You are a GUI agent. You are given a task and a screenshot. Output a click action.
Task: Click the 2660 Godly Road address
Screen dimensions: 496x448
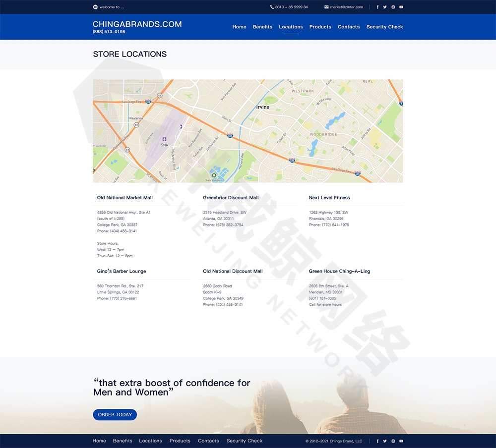(217, 286)
